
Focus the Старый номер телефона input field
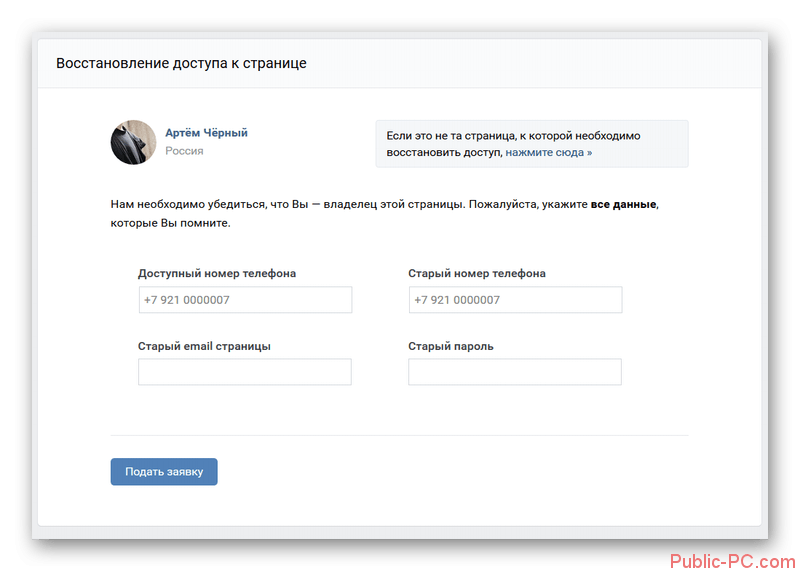click(x=515, y=300)
